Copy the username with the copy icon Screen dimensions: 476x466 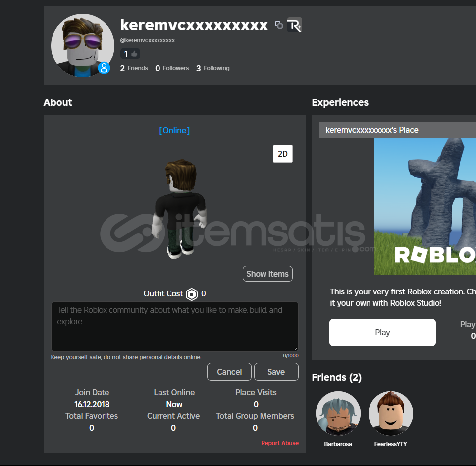(279, 25)
